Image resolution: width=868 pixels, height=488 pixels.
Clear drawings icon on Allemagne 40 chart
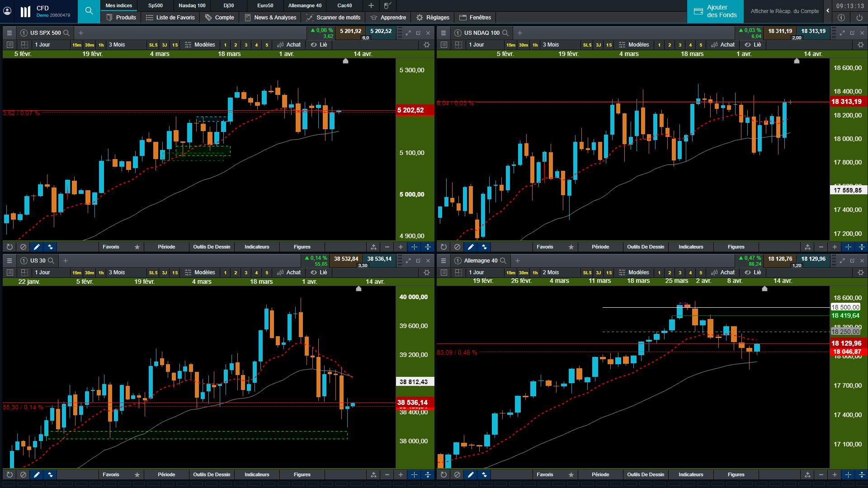[457, 475]
